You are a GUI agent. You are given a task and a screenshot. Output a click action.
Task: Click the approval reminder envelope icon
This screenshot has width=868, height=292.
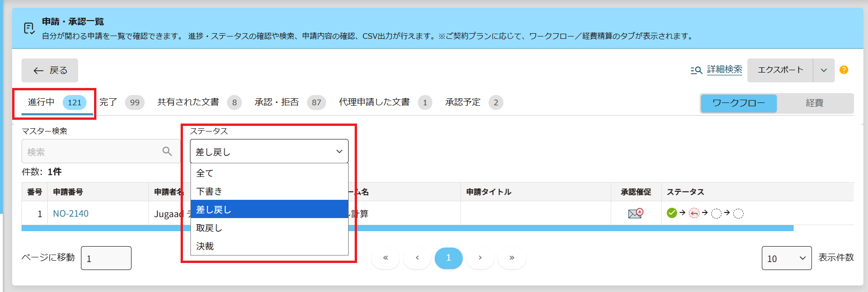click(635, 213)
